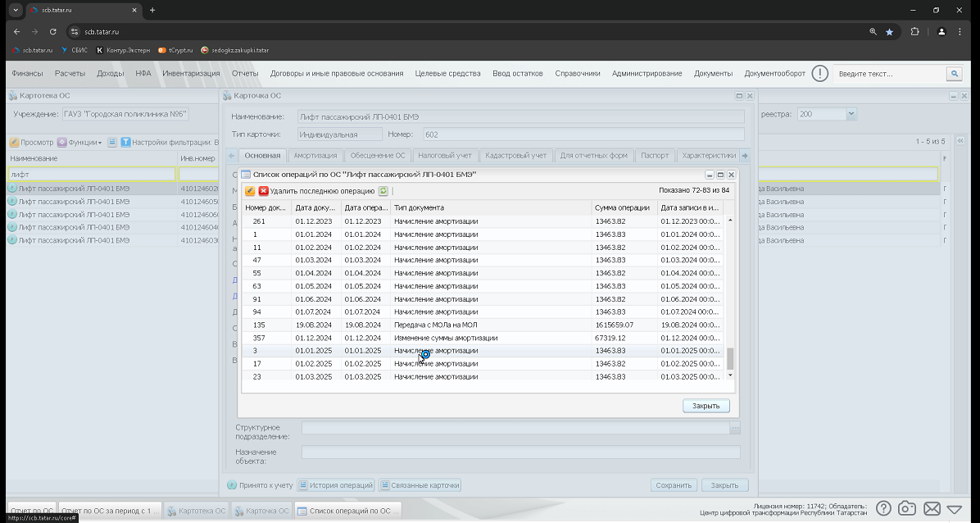
Task: Click the Закрыть button in operations list
Action: coord(706,406)
